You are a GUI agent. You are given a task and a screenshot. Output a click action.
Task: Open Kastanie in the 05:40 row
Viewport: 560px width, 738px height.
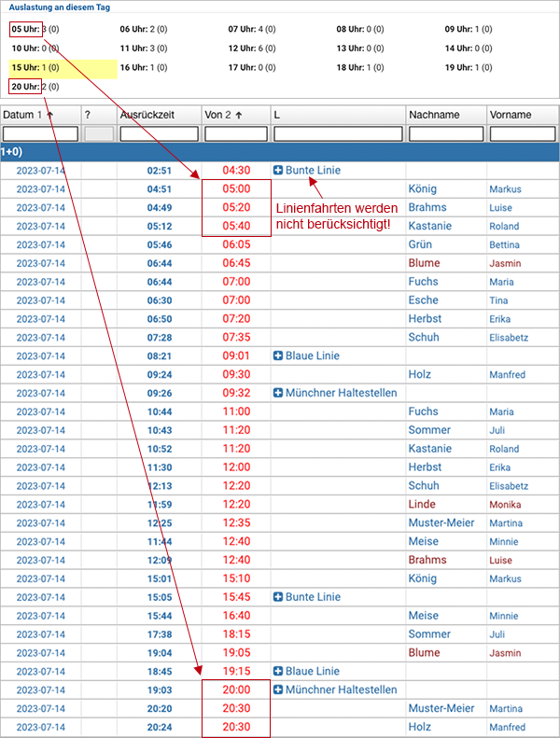(x=430, y=226)
